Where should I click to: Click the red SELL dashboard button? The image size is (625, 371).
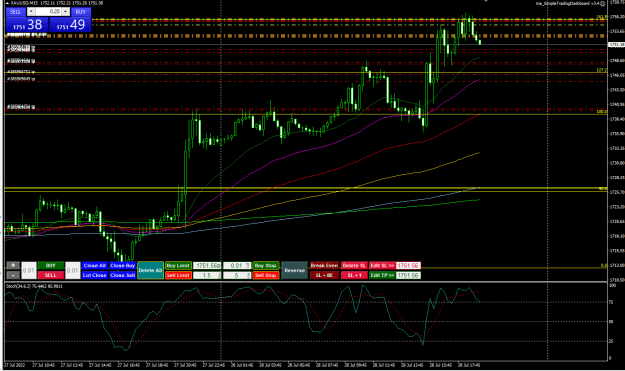(x=51, y=275)
